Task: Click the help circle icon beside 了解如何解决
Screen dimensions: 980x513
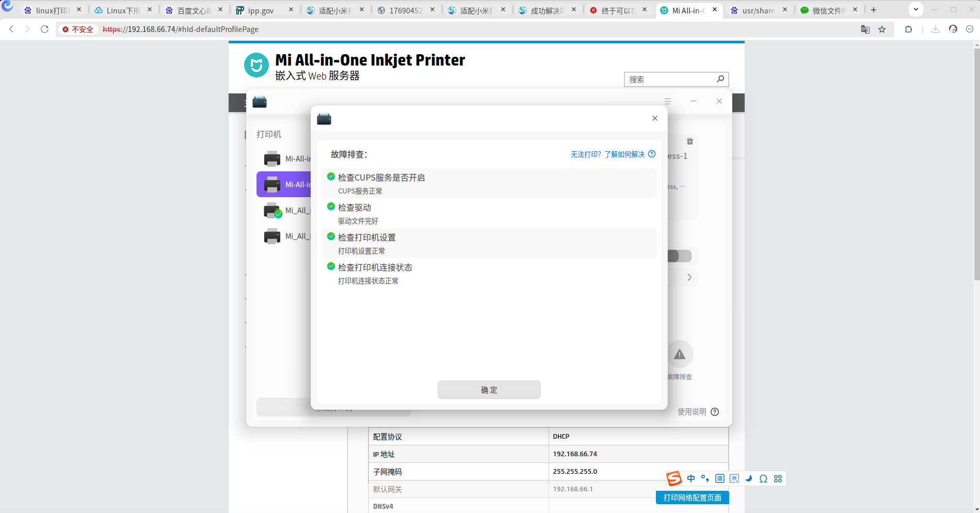Action: click(652, 154)
